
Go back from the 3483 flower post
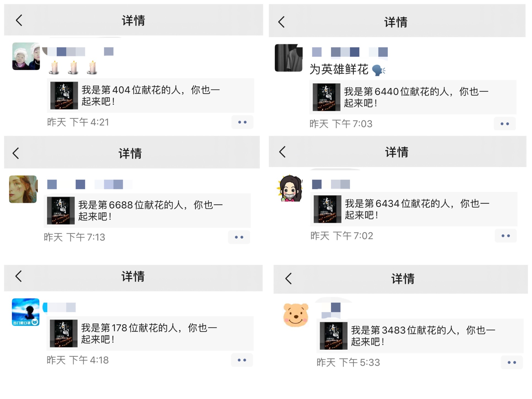click(288, 279)
